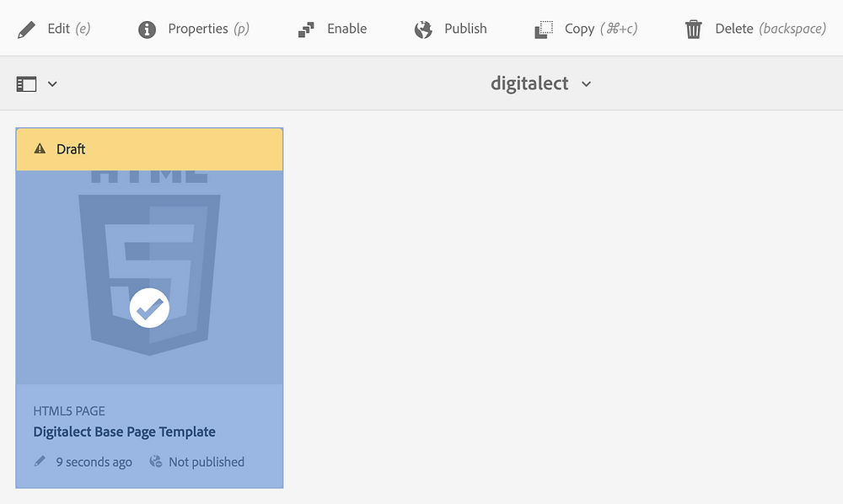This screenshot has height=504, width=843.
Task: Open the rail panel view icon
Action: click(26, 83)
